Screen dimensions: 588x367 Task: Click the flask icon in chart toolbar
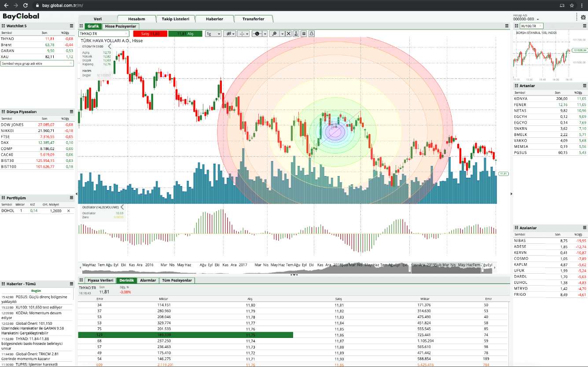296,33
